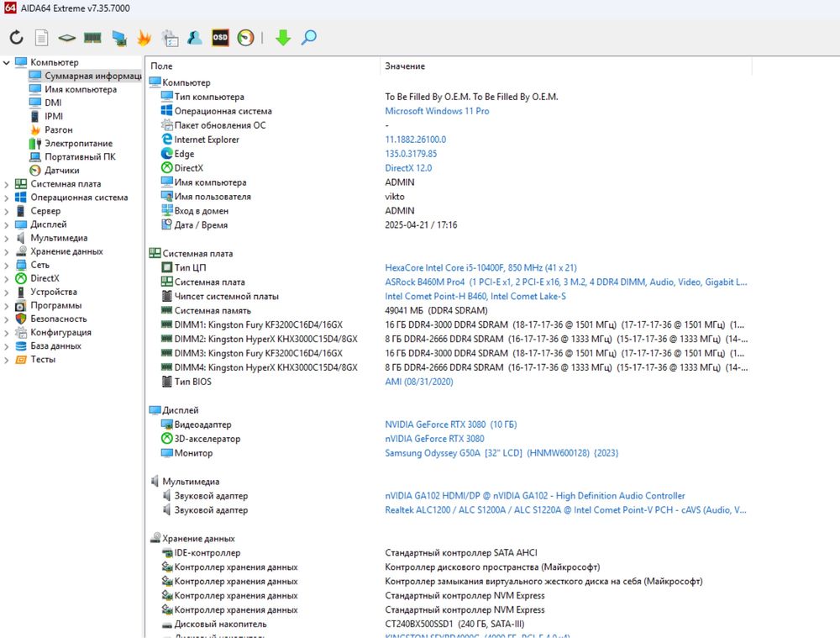Expand the Сервер tree node

(7, 211)
